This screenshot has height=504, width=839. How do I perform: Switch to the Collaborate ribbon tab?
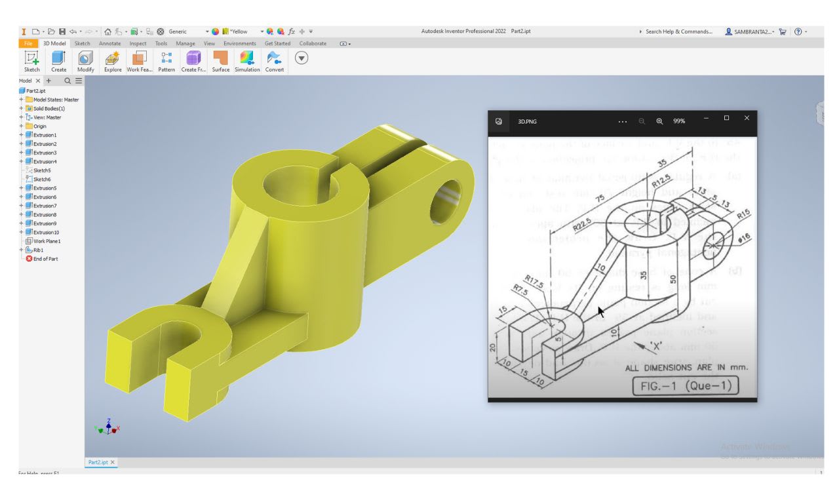[x=313, y=43]
